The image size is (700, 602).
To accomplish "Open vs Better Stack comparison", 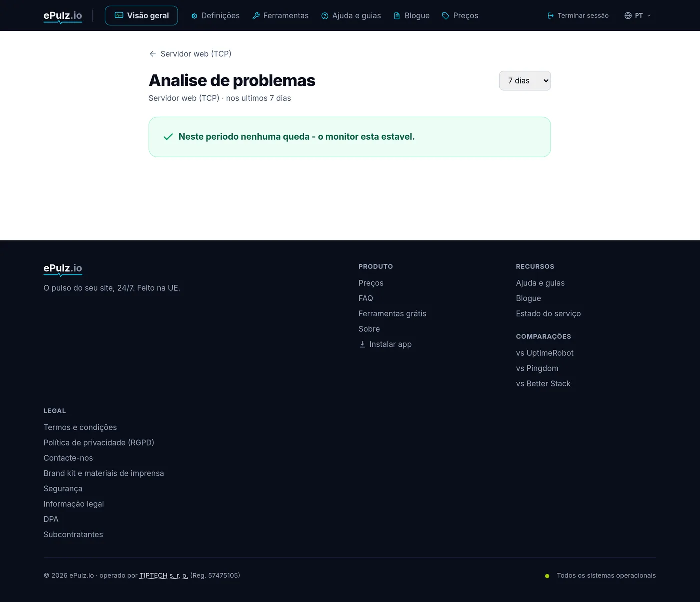I will coord(543,384).
